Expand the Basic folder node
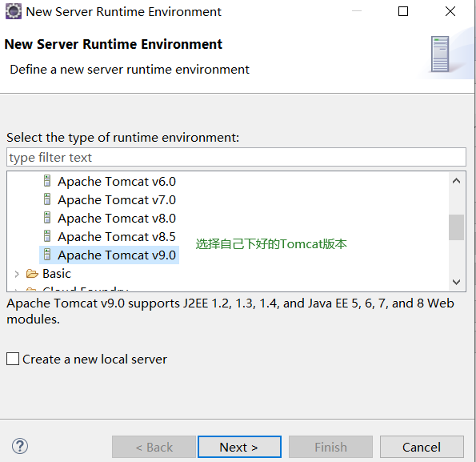 coord(17,274)
